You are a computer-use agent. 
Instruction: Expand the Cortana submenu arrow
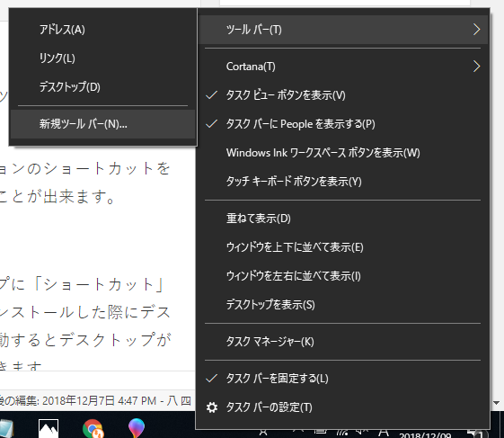pyautogui.click(x=476, y=67)
